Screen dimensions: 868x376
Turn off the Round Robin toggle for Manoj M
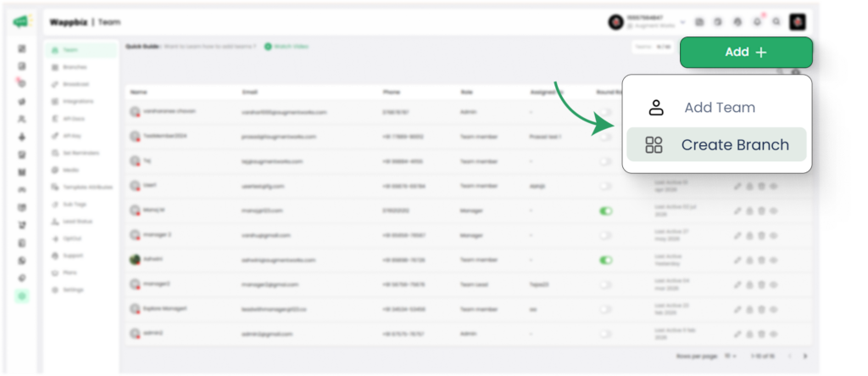(605, 210)
